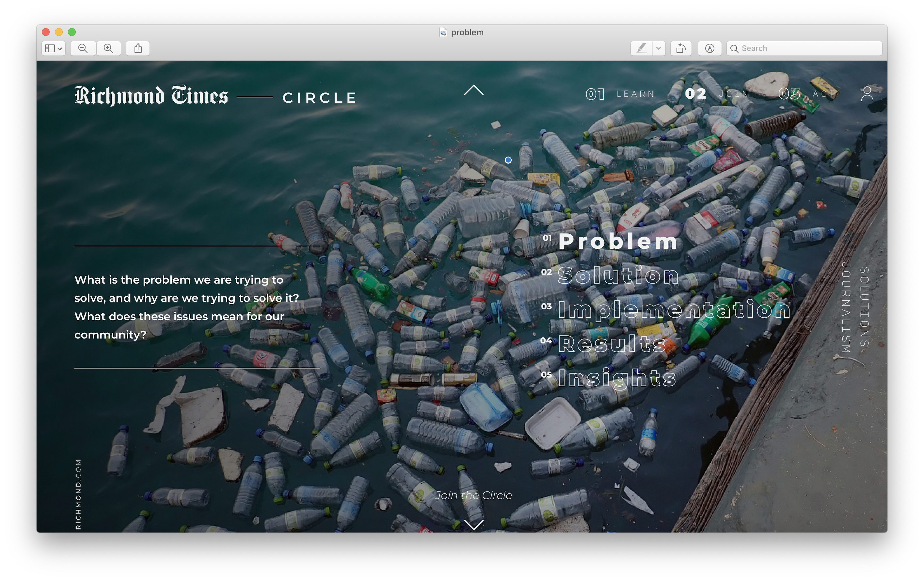Open the Share menu icon
This screenshot has height=581, width=924.
click(138, 48)
